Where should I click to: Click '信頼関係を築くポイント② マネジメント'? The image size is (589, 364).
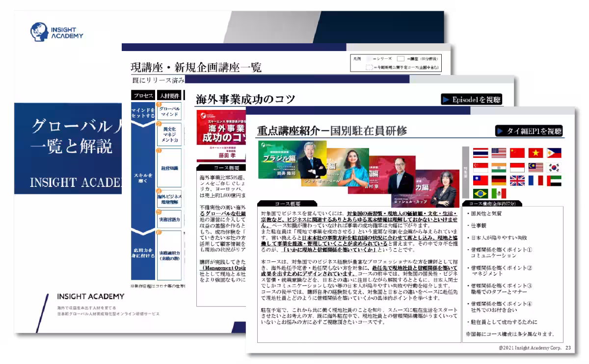(499, 271)
